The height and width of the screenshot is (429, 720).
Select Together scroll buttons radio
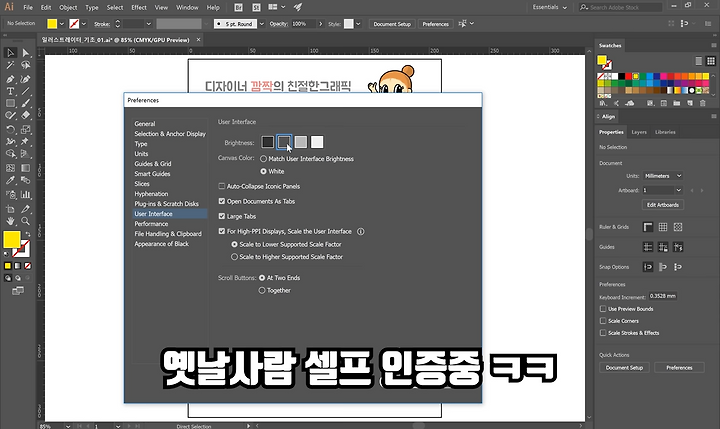point(262,290)
